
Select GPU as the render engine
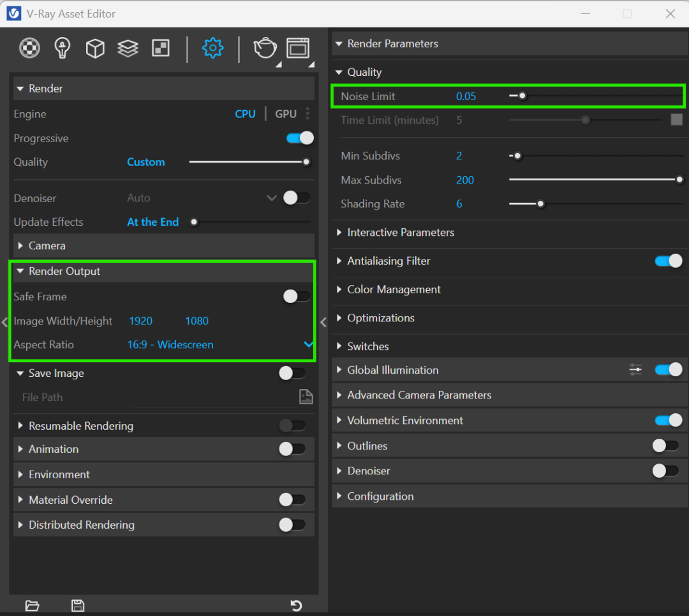[x=286, y=114]
